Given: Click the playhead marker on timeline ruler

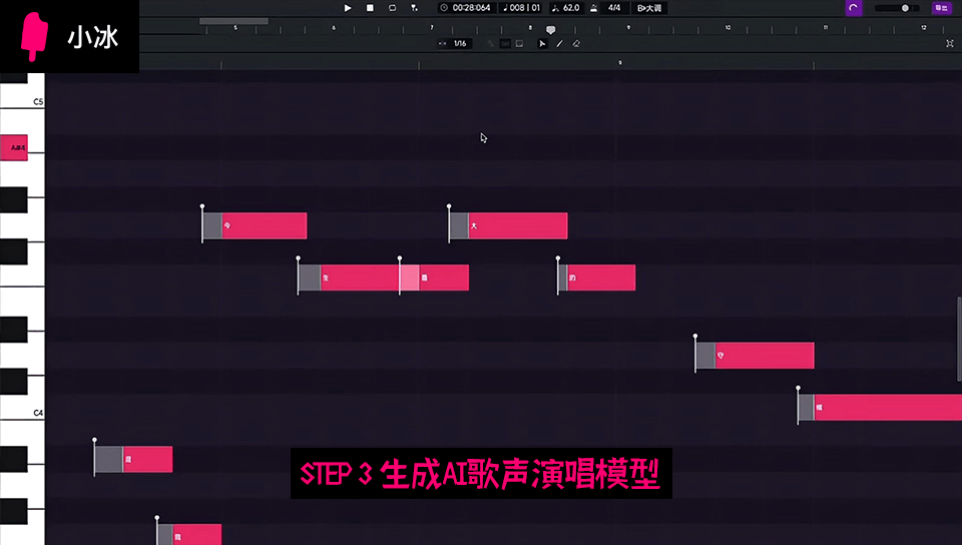Looking at the screenshot, I should (550, 31).
